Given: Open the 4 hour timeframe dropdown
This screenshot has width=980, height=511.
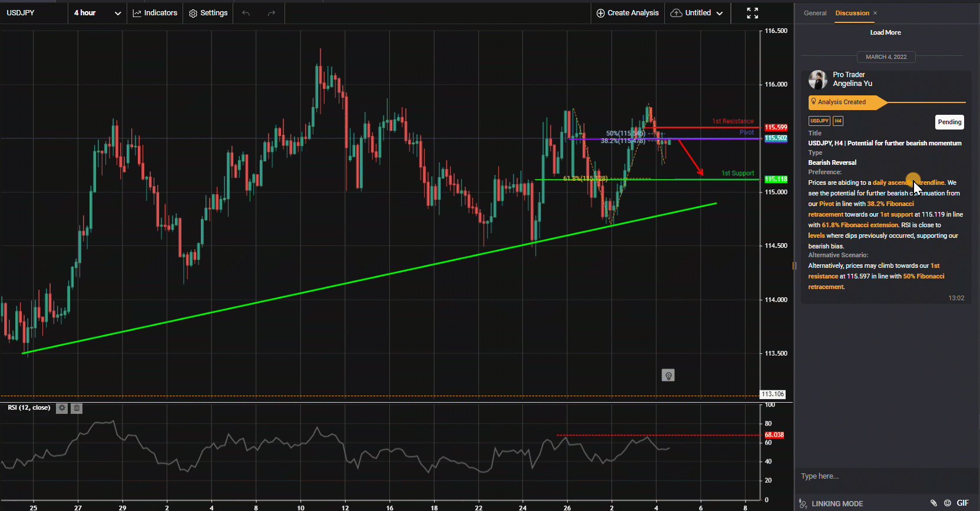Looking at the screenshot, I should click(98, 13).
